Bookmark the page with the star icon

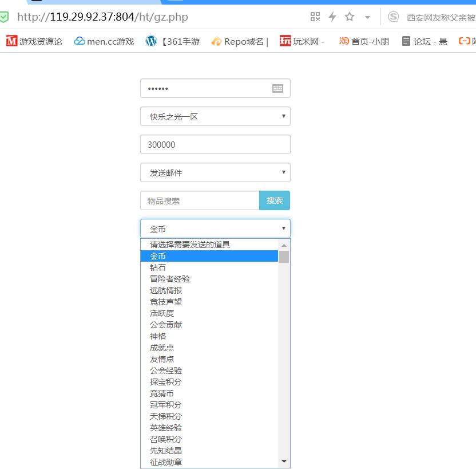pyautogui.click(x=350, y=17)
